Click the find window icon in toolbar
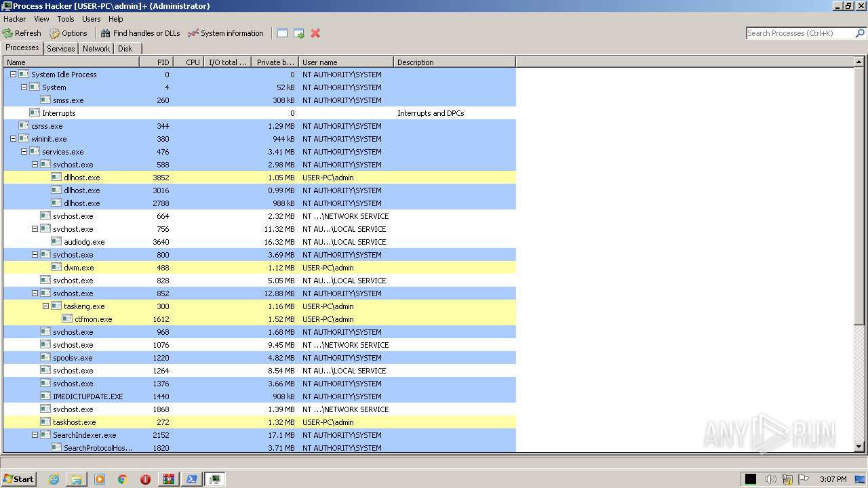 (283, 33)
